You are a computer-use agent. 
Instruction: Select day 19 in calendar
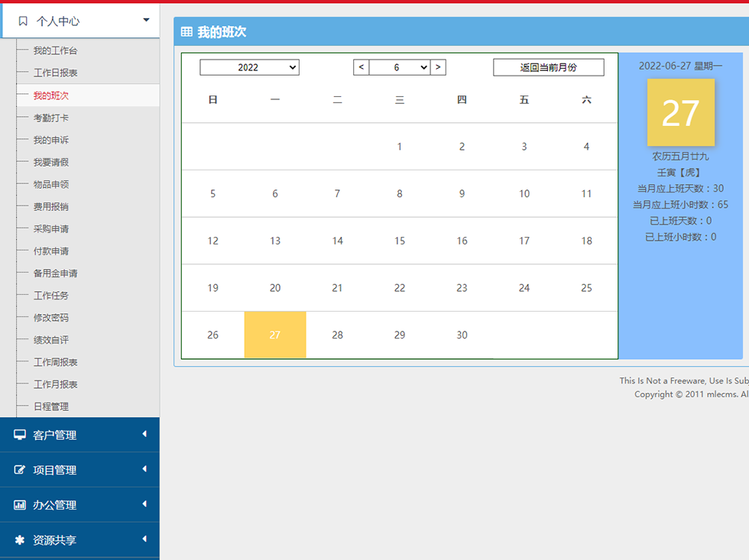pyautogui.click(x=213, y=288)
